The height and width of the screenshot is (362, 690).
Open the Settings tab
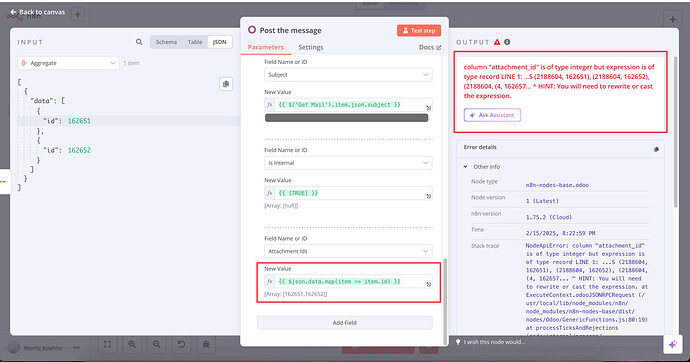[x=311, y=47]
